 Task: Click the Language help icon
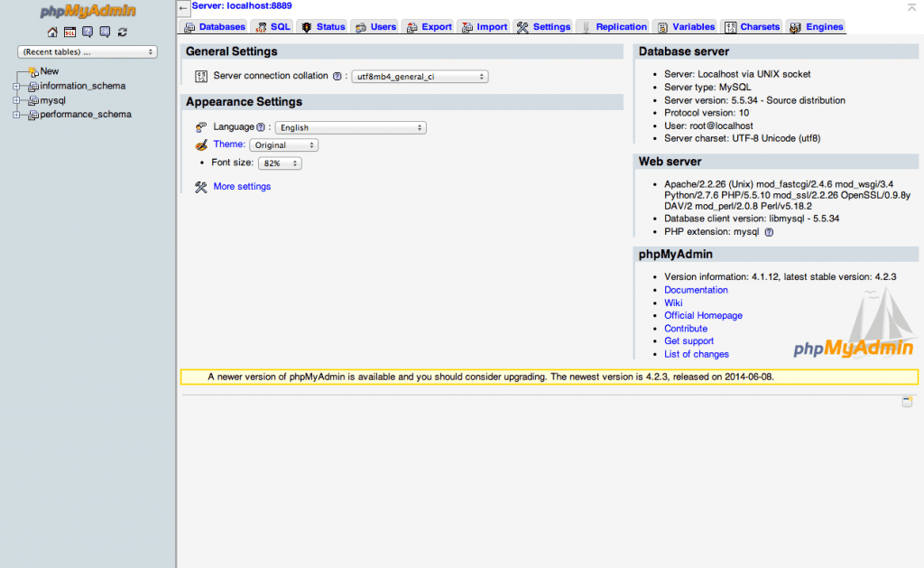(262, 127)
